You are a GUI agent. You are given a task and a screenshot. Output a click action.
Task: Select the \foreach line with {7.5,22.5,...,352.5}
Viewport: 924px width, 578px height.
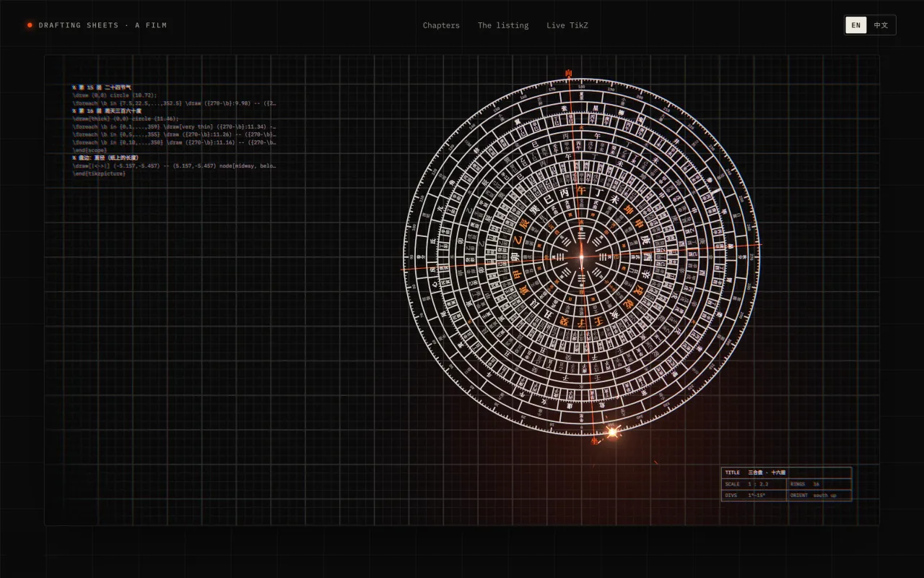(x=174, y=103)
